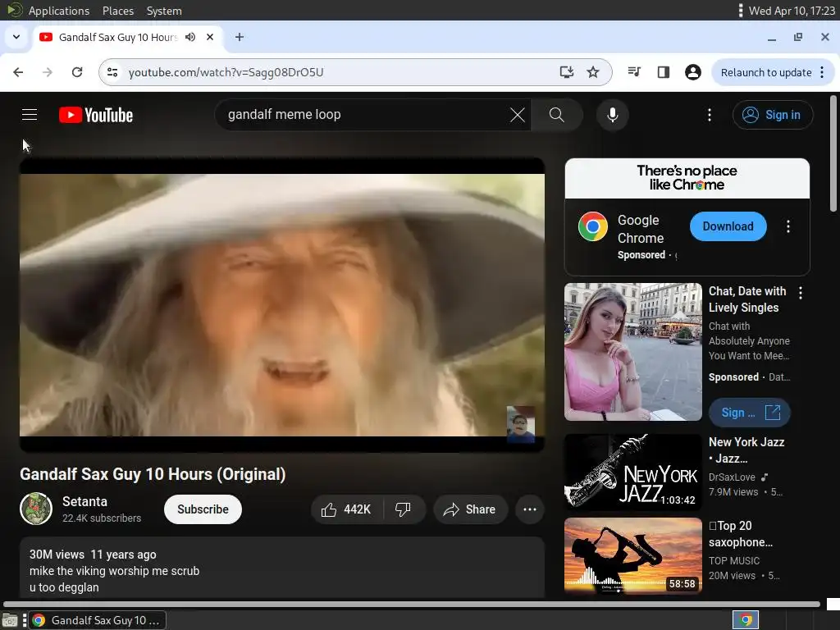Viewport: 840px width, 630px height.
Task: Click the Sign button on dating ad
Action: pos(750,413)
